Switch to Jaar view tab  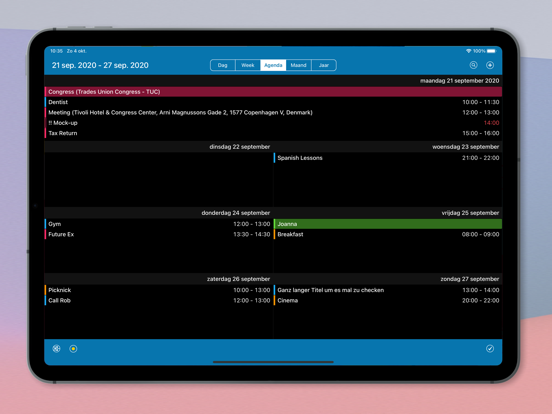[324, 65]
